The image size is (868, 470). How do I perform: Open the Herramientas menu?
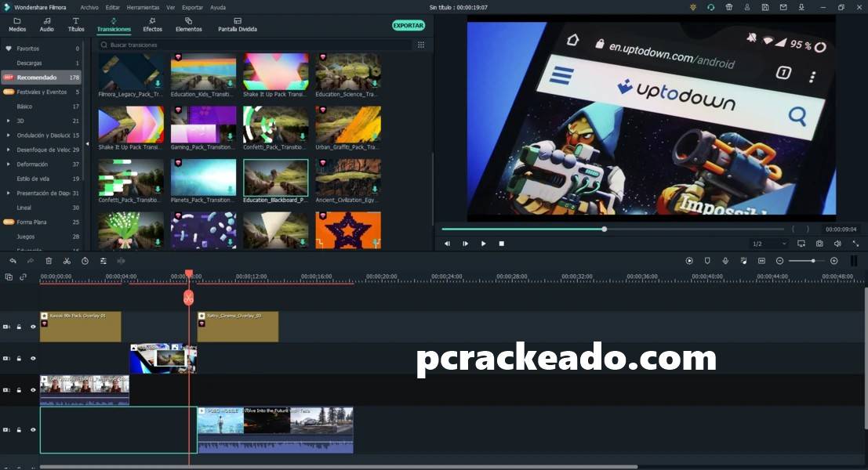click(142, 7)
